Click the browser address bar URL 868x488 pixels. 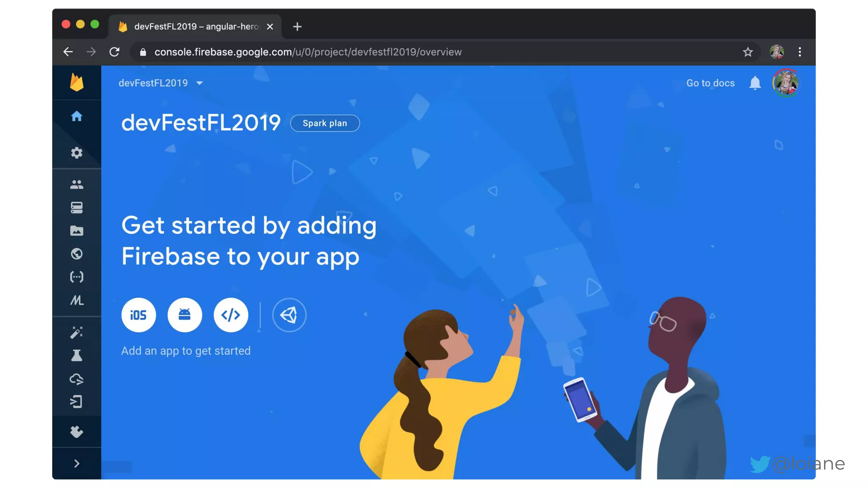308,52
